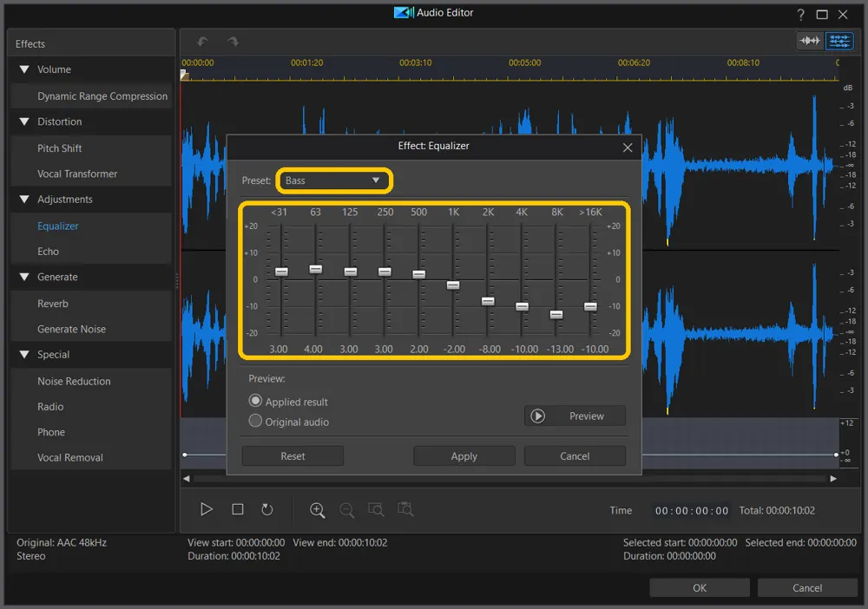This screenshot has width=868, height=609.
Task: Click the >16K band slider handle
Action: (x=590, y=306)
